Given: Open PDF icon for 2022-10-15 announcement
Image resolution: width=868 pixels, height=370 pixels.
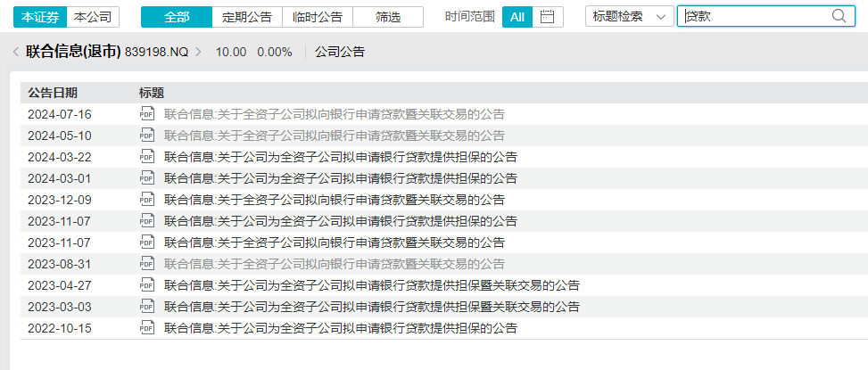Looking at the screenshot, I should [146, 328].
